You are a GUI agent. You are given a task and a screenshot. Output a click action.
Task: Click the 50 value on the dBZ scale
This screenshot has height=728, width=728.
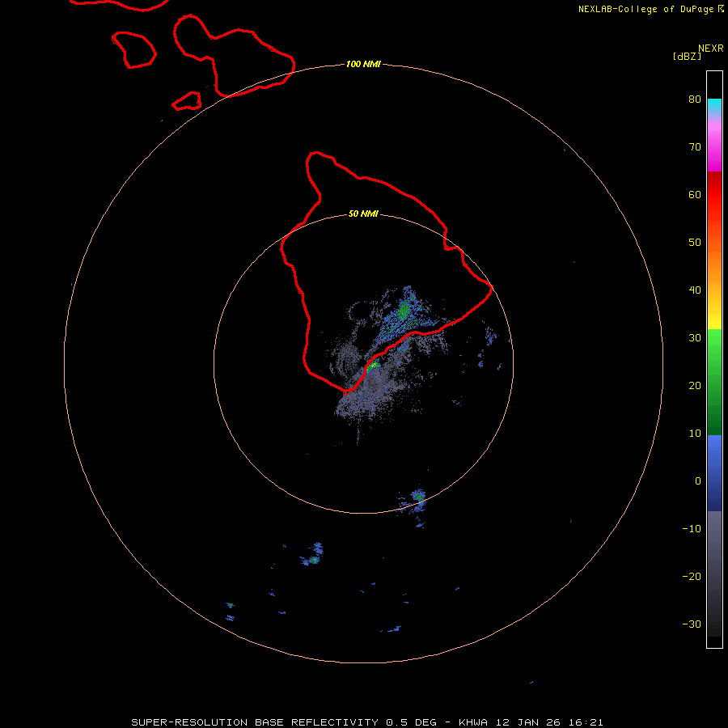coord(695,243)
